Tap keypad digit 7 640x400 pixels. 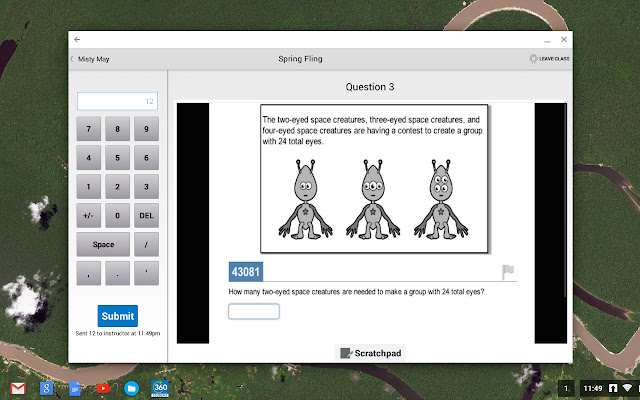pyautogui.click(x=89, y=129)
